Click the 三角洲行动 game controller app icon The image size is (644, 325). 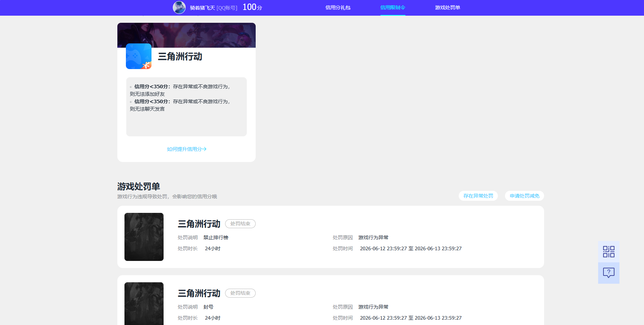[139, 56]
